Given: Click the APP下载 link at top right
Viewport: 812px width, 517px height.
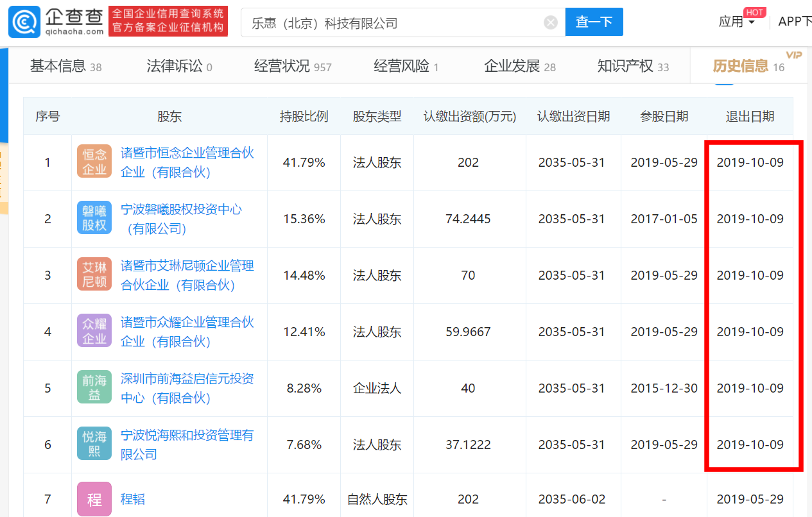Looking at the screenshot, I should coord(795,21).
